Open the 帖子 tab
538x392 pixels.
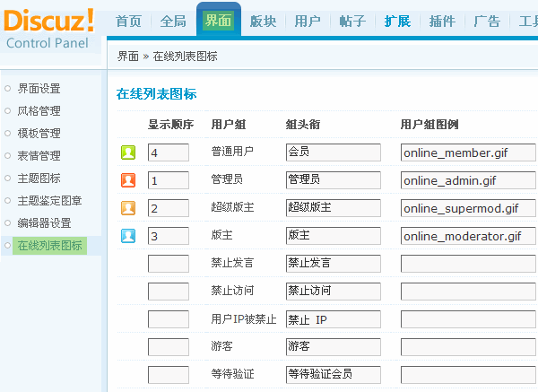[x=352, y=22]
